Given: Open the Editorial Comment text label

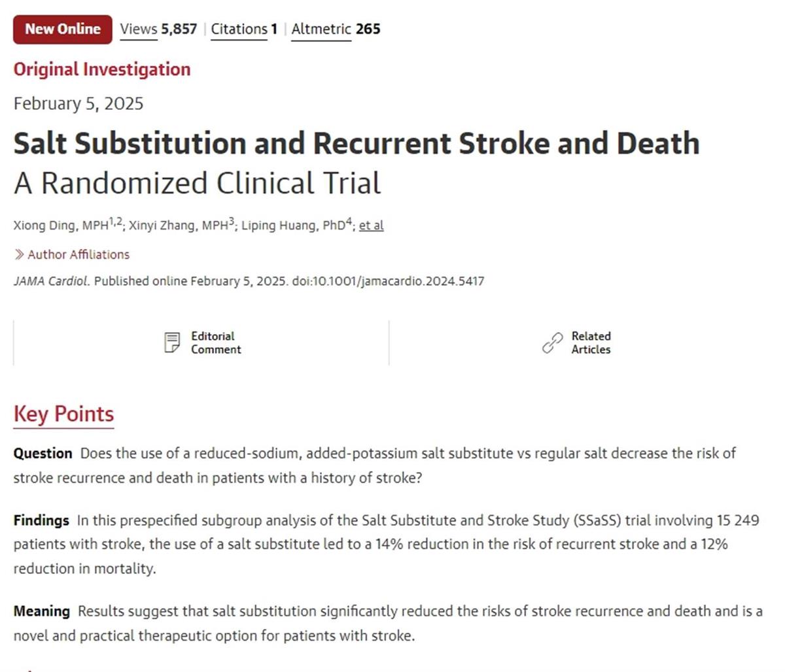Looking at the screenshot, I should click(x=216, y=343).
